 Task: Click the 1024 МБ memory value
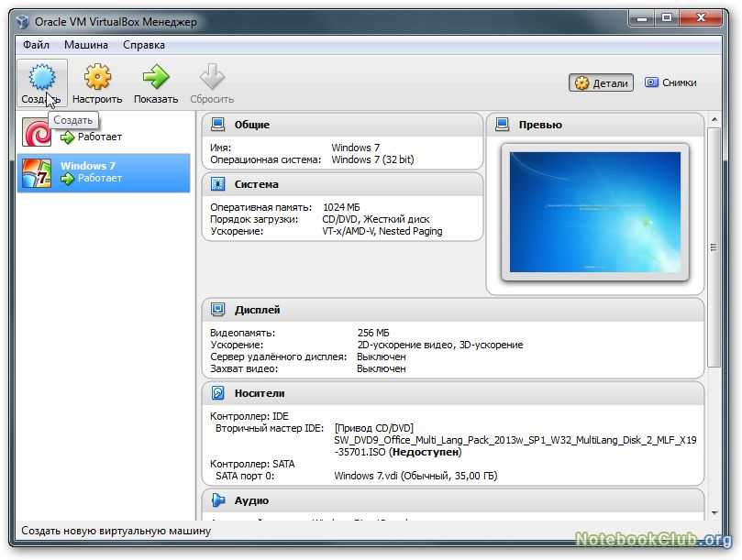[341, 207]
